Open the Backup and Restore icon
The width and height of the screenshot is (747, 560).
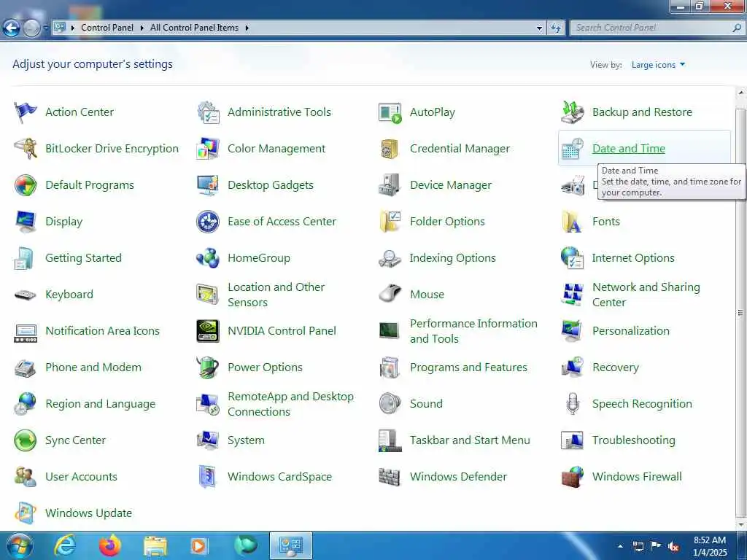(x=573, y=112)
